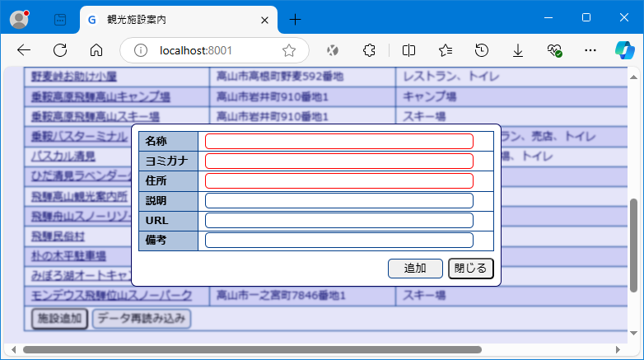
Task: Select the ヨミガナ label cell
Action: [x=168, y=161]
